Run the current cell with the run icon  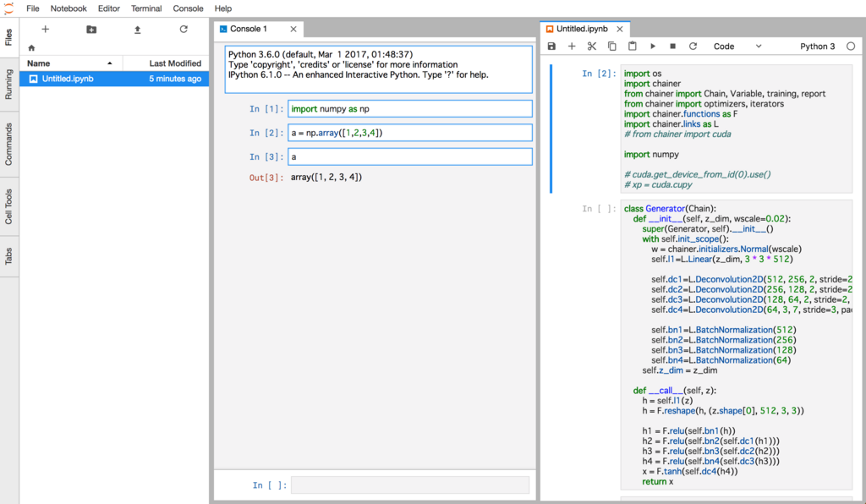652,46
